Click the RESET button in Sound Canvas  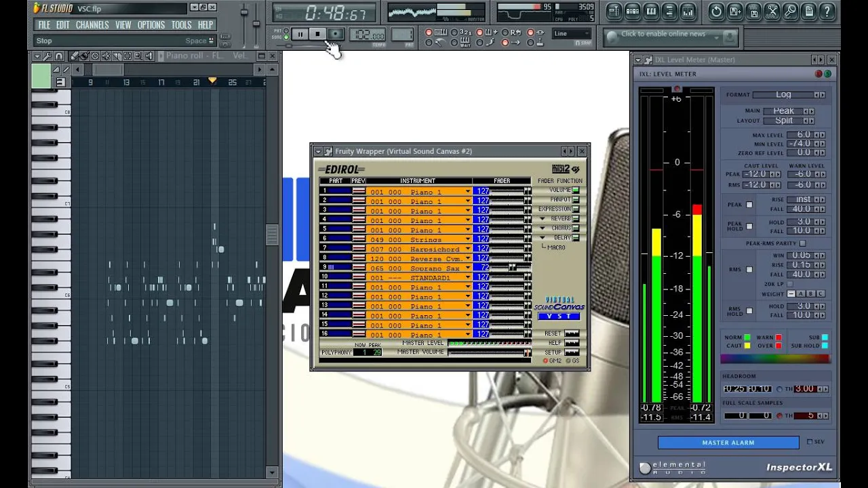click(x=572, y=333)
